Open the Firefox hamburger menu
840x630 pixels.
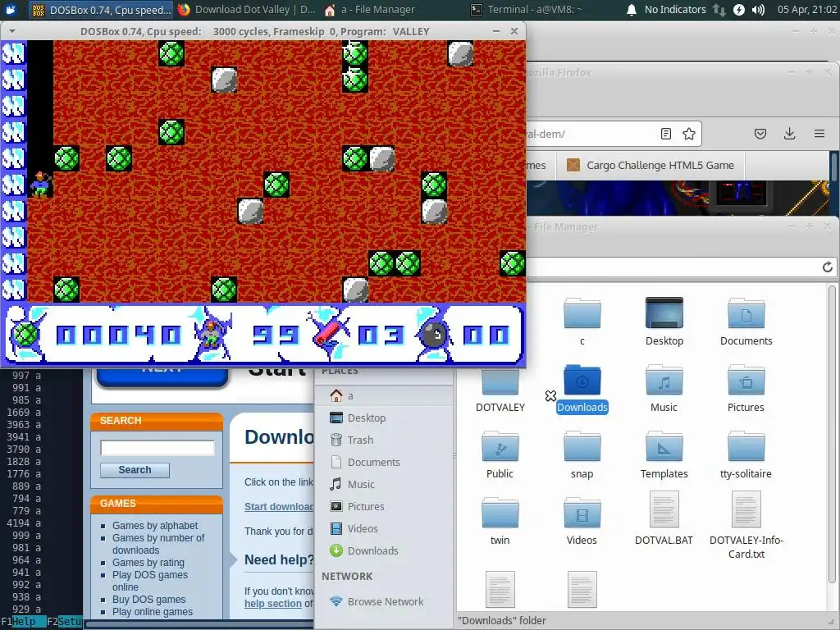(x=819, y=134)
